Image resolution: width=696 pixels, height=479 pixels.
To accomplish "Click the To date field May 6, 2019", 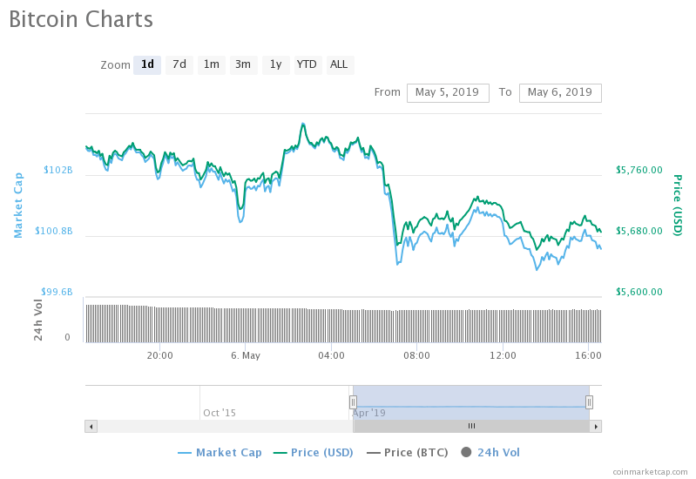I will tap(560, 93).
